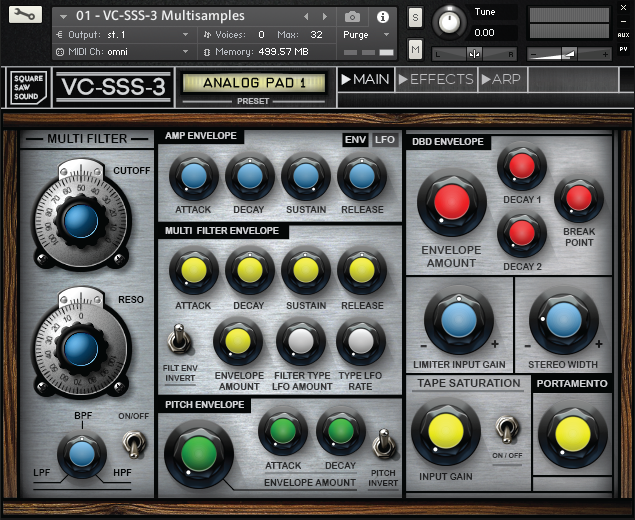
Task: Open the Purge dropdown menu
Action: (366, 35)
